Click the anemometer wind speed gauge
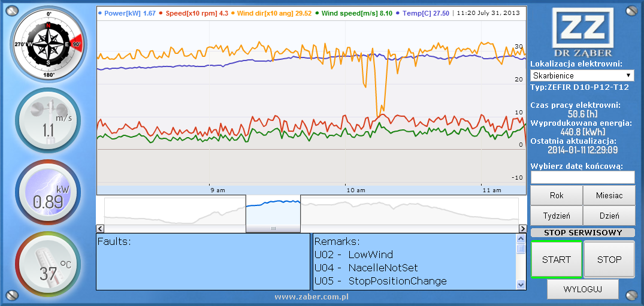The image size is (644, 306). (49, 121)
